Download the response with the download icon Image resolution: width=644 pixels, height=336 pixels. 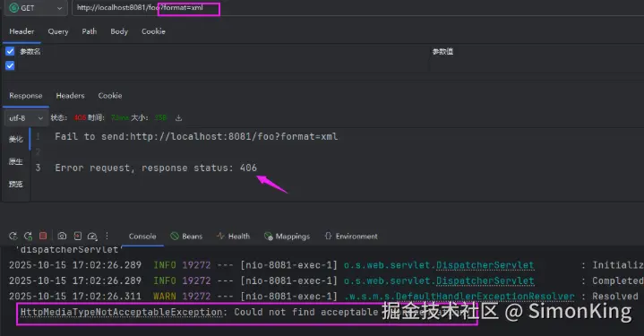(178, 118)
